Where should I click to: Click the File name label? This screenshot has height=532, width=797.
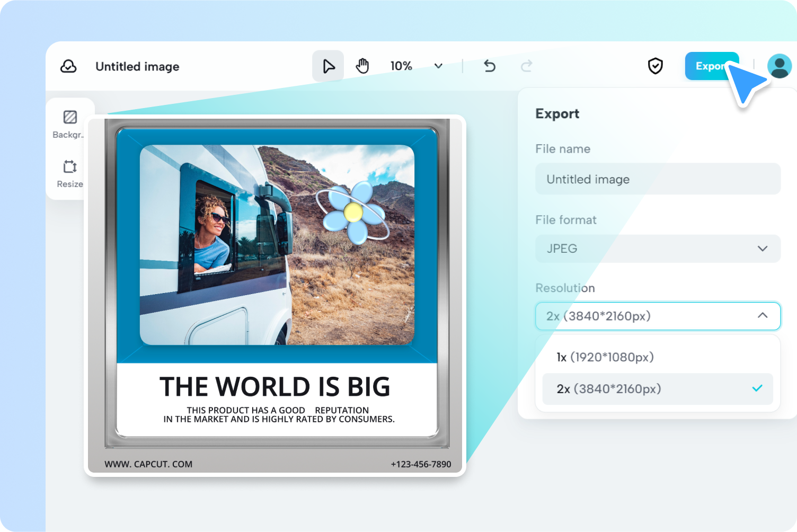[x=562, y=149]
